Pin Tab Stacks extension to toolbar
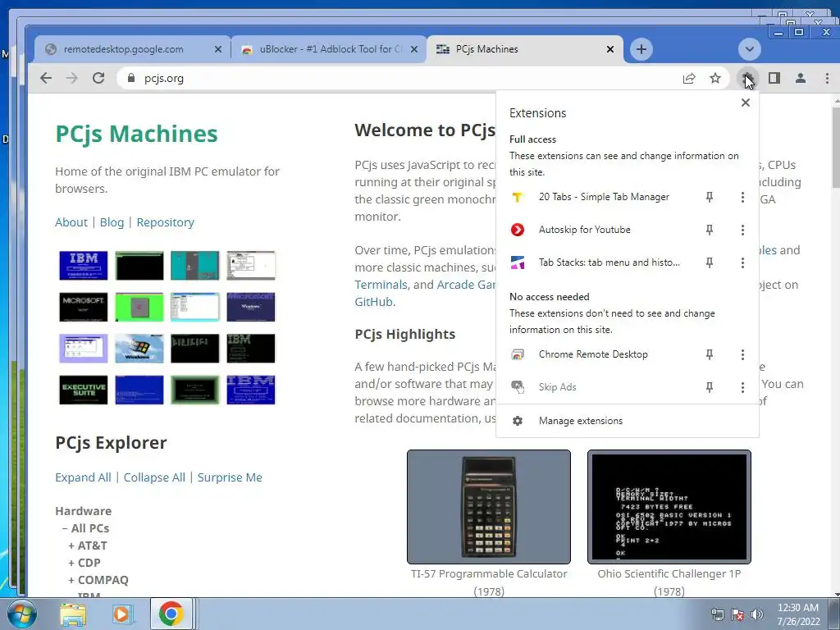The width and height of the screenshot is (840, 630). click(710, 262)
